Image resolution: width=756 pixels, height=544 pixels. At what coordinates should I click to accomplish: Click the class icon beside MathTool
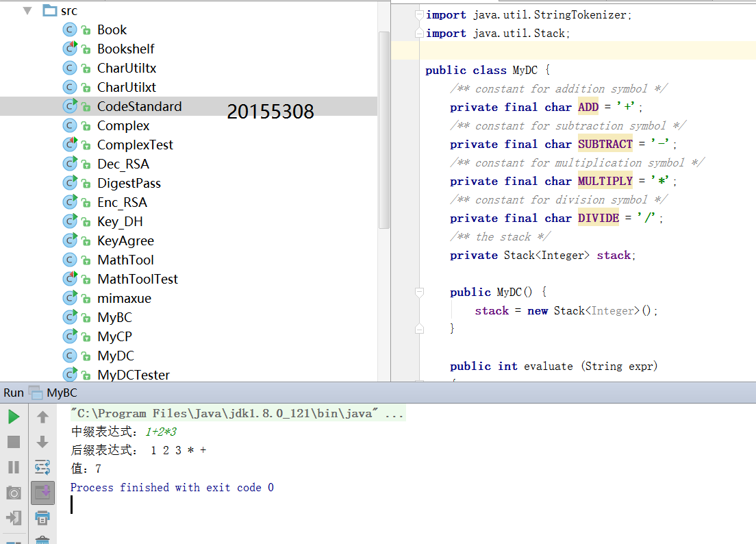(69, 260)
